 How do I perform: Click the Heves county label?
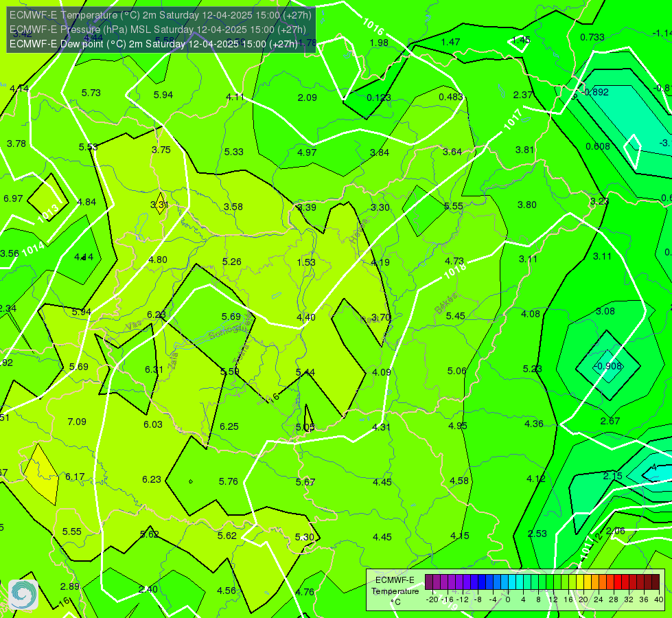(360, 231)
